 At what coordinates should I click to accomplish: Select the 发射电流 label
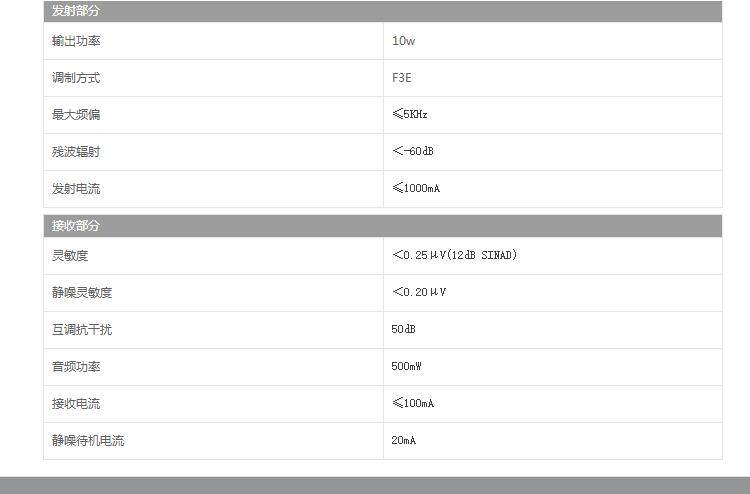(76, 189)
